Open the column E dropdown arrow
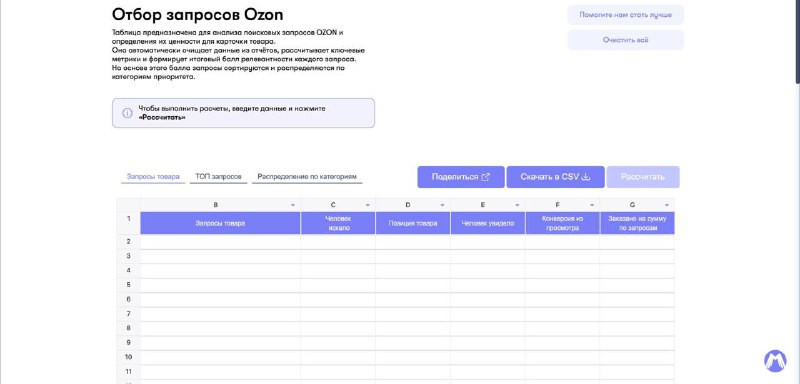The height and width of the screenshot is (384, 800). (x=517, y=205)
